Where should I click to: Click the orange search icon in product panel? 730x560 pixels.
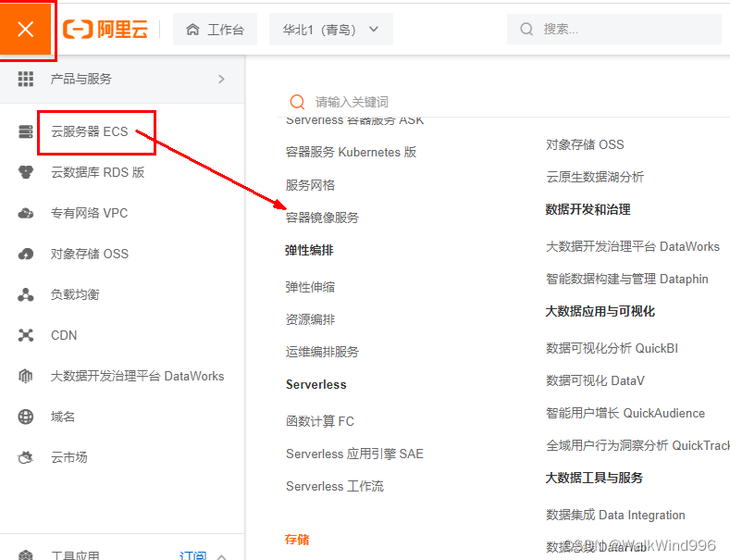297,102
